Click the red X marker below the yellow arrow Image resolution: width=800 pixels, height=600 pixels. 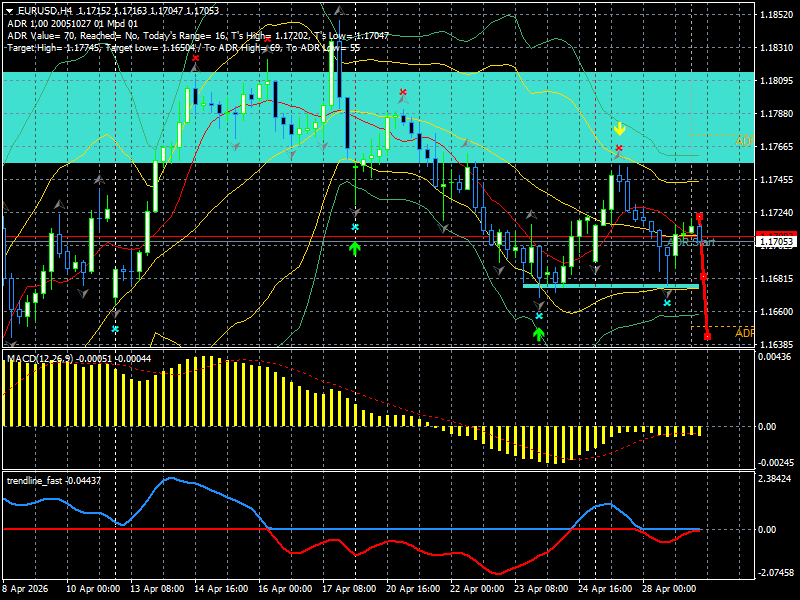(x=620, y=147)
